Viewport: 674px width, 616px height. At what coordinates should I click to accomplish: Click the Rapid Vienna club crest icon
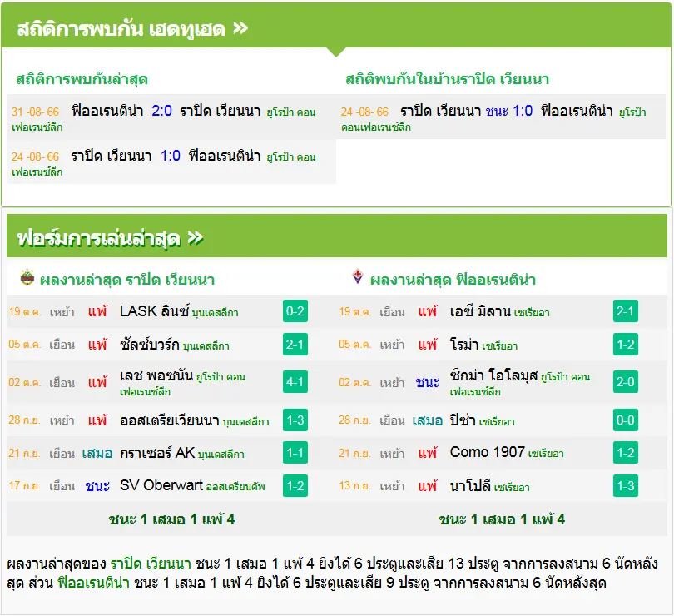[27, 277]
